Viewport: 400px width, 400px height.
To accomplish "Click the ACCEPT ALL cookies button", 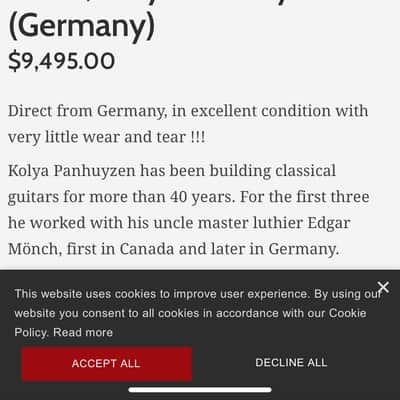I will (x=106, y=363).
